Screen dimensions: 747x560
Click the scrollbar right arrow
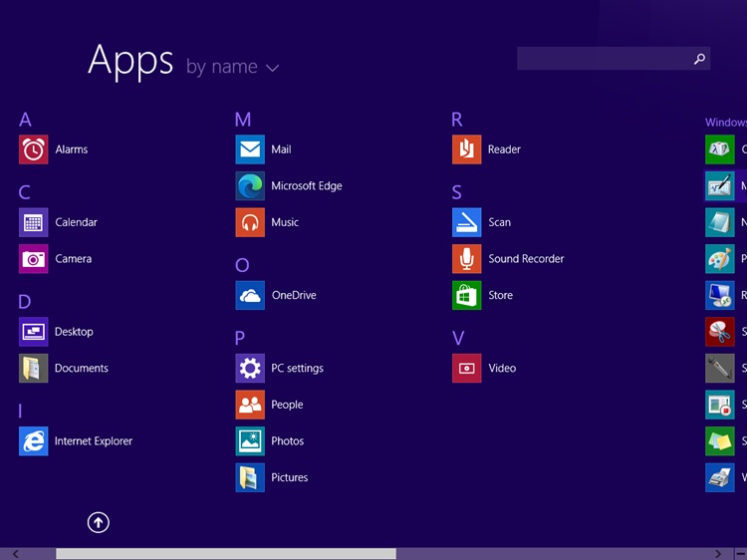718,554
